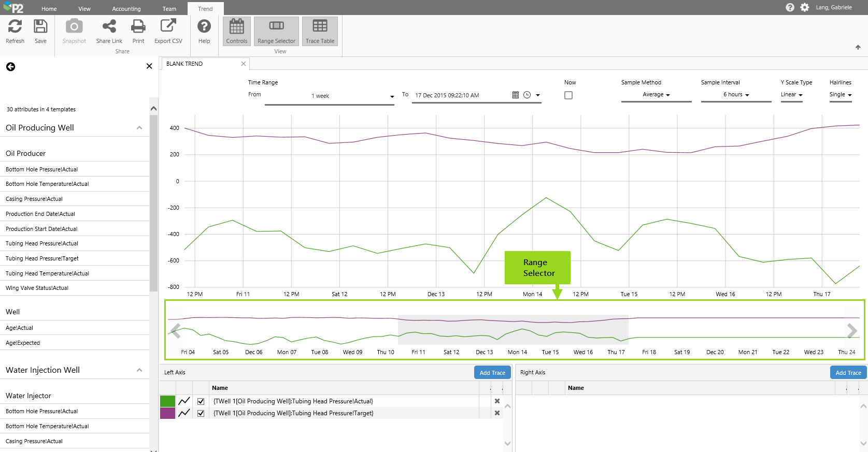Open the Sample Interval 6 hours dropdown

[736, 95]
